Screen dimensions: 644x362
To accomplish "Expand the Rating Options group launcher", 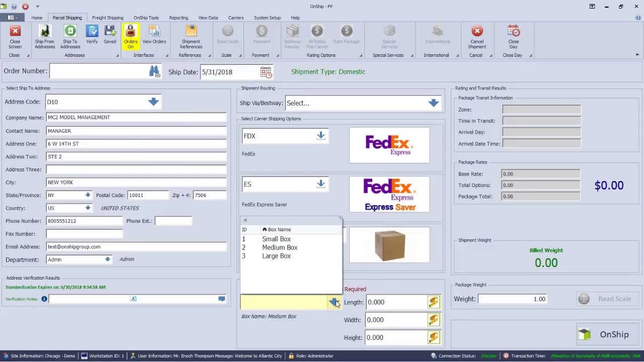I will [x=361, y=55].
